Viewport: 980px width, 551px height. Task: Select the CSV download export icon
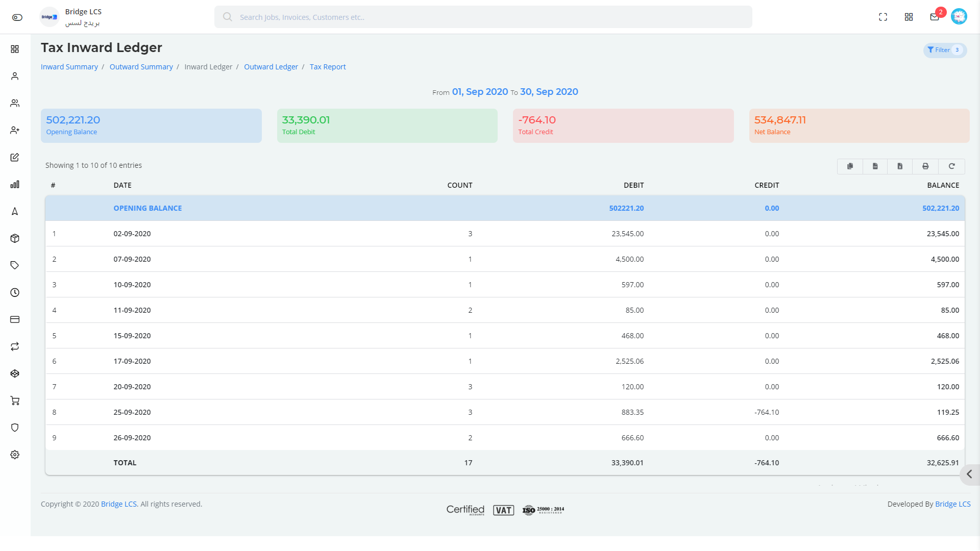coord(875,166)
